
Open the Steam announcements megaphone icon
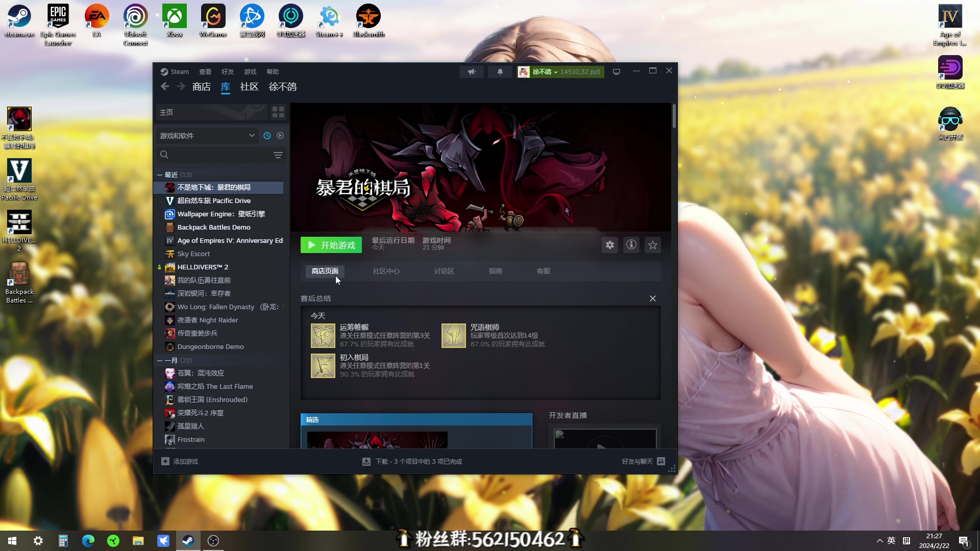472,72
